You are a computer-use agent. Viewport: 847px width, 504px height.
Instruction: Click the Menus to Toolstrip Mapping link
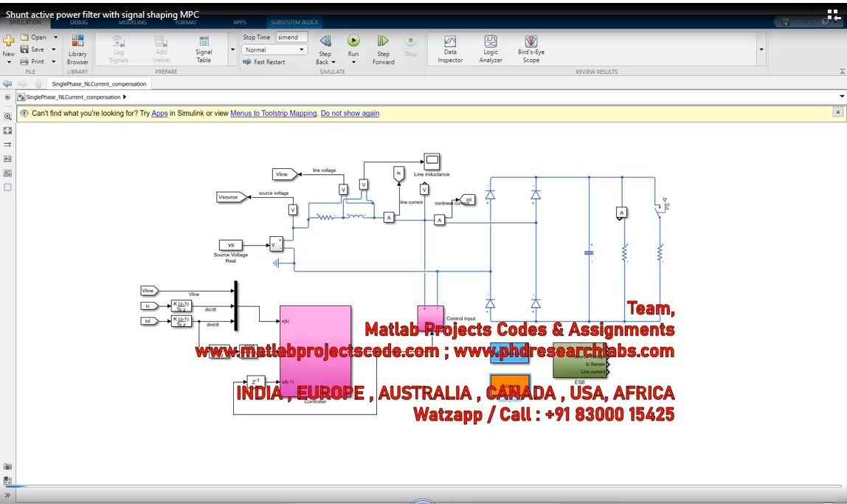(x=273, y=114)
